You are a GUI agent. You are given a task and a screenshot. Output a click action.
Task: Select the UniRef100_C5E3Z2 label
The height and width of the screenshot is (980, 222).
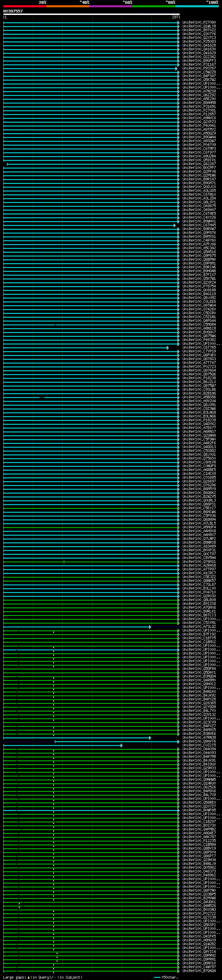[199, 577]
